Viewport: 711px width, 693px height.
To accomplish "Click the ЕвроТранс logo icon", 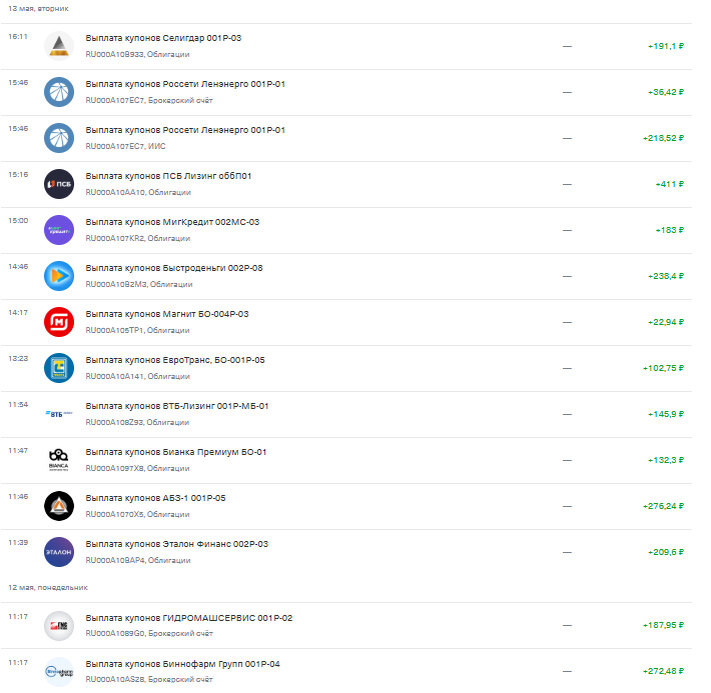I will (x=59, y=368).
